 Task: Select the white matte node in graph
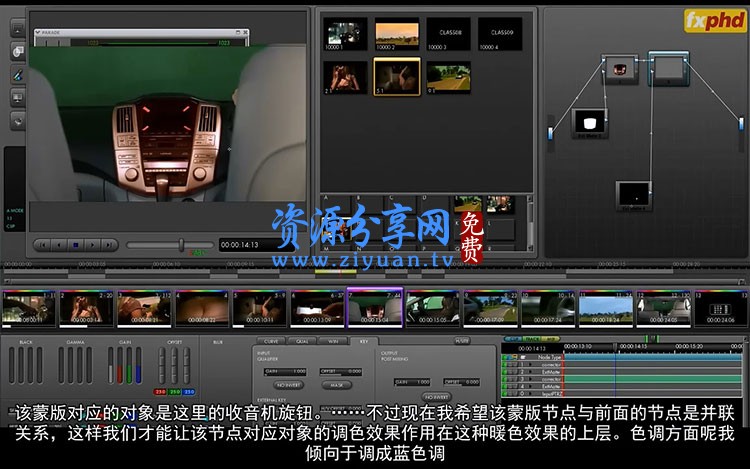[x=590, y=123]
